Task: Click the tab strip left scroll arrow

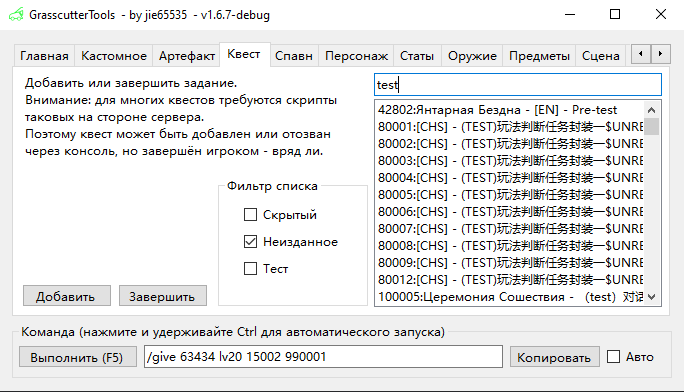Action: click(641, 54)
